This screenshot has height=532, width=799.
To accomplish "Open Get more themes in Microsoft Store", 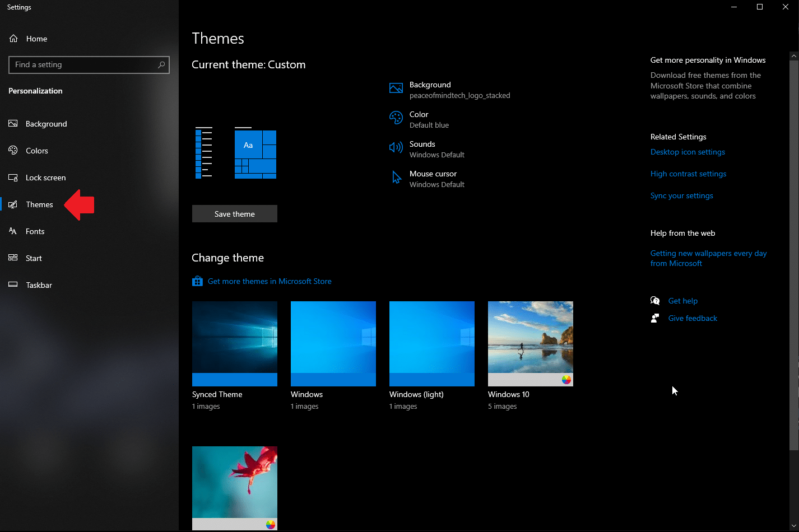I will pyautogui.click(x=270, y=281).
